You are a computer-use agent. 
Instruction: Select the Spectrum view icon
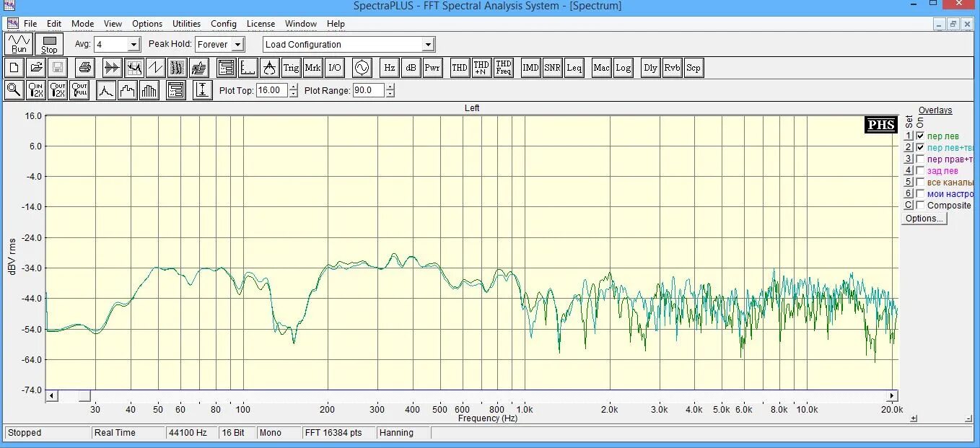pos(134,68)
